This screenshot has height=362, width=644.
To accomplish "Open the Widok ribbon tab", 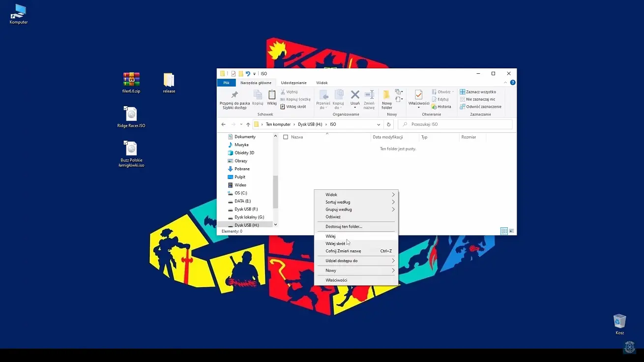I will 322,83.
